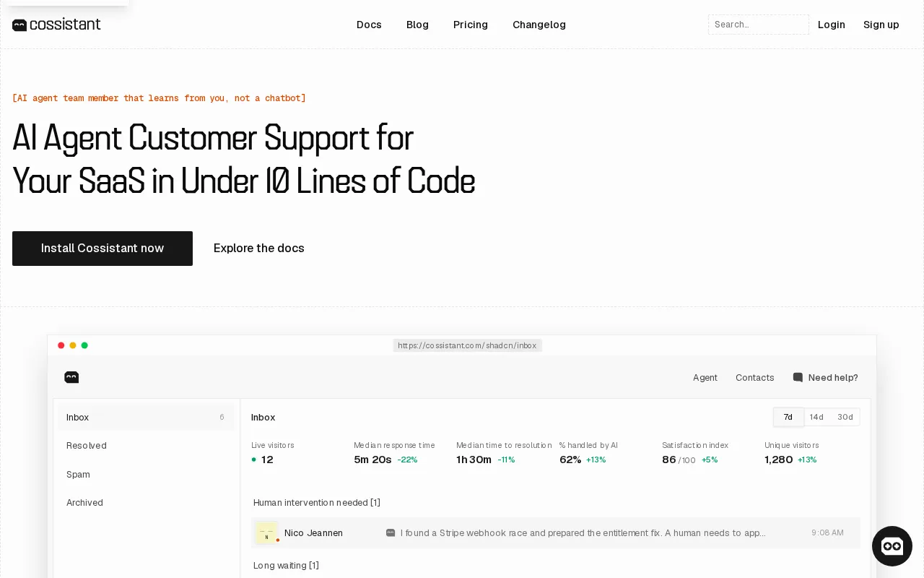Click Human intervention needed [1] heading
924x578 pixels.
(317, 503)
